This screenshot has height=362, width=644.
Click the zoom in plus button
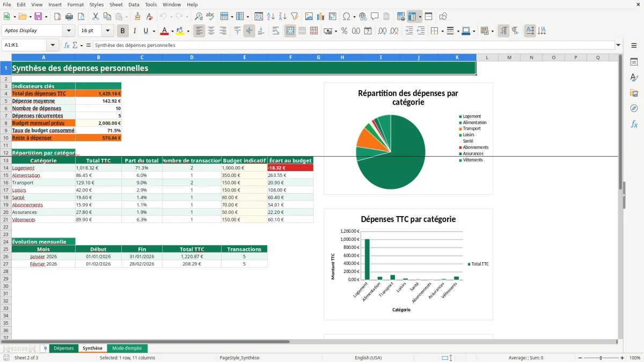(623, 358)
